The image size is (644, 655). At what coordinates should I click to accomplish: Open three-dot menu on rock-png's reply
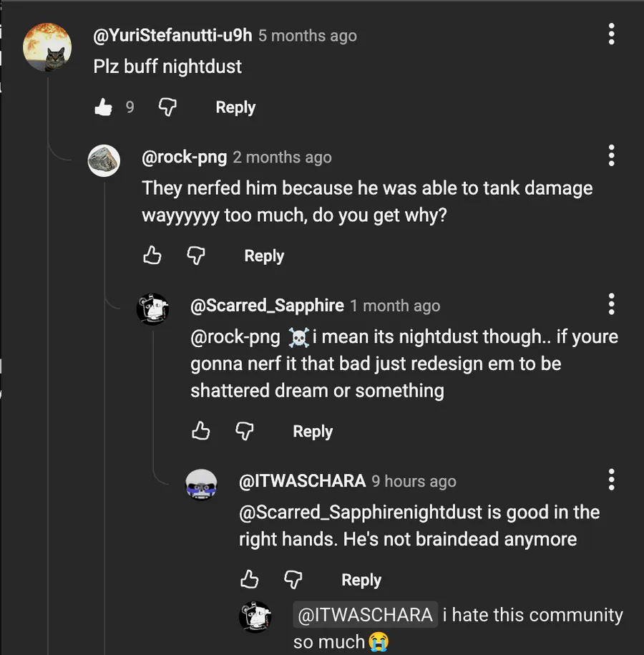pyautogui.click(x=611, y=156)
